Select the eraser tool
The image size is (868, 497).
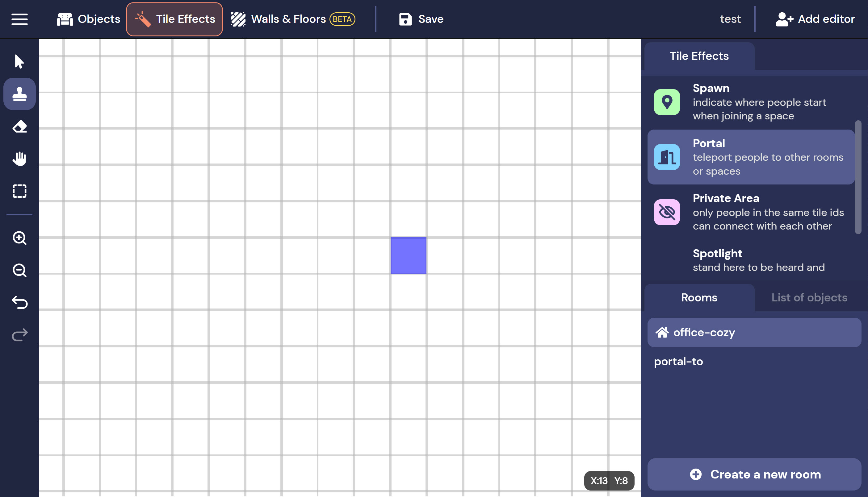point(19,126)
